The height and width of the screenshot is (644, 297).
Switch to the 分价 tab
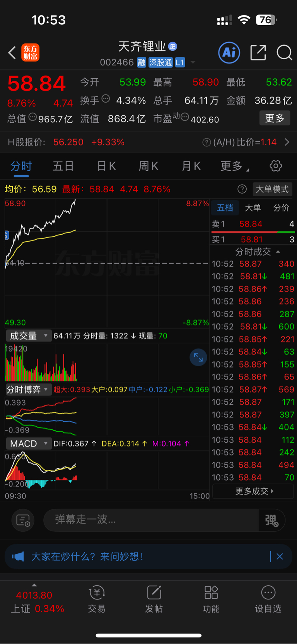point(281,208)
